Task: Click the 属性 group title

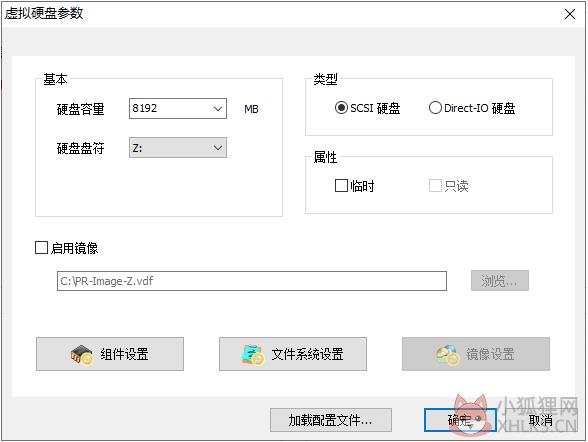Action: tap(325, 157)
